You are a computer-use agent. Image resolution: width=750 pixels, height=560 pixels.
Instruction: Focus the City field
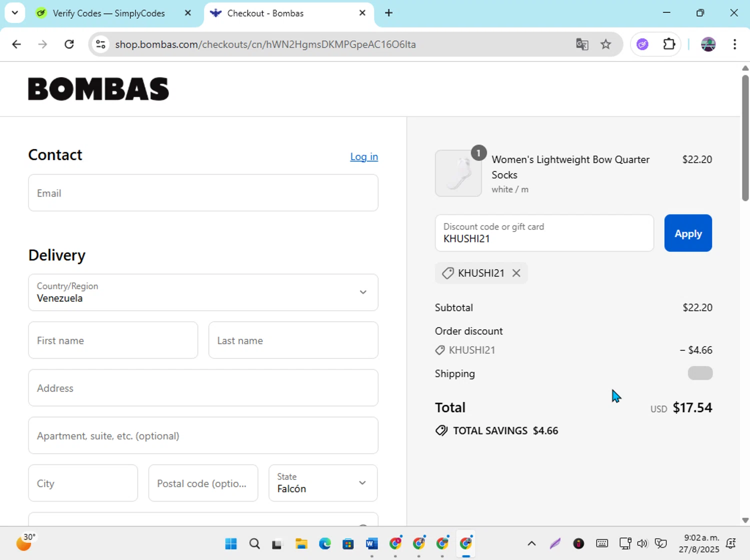(83, 483)
